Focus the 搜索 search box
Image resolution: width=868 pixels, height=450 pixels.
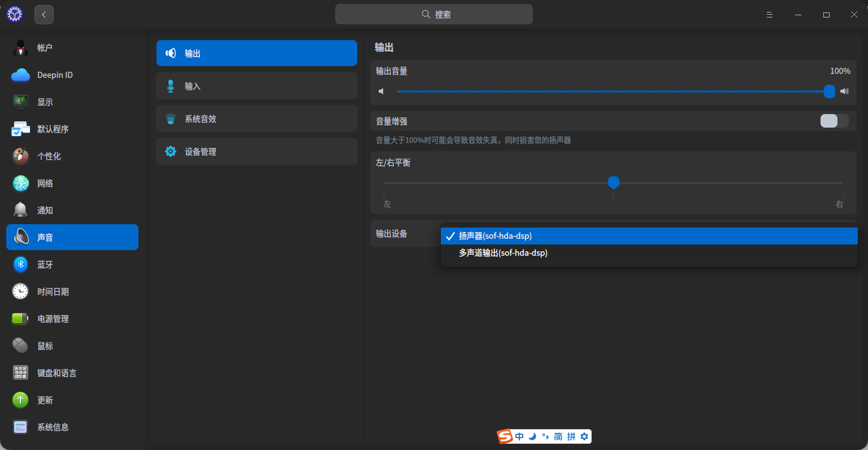(434, 14)
